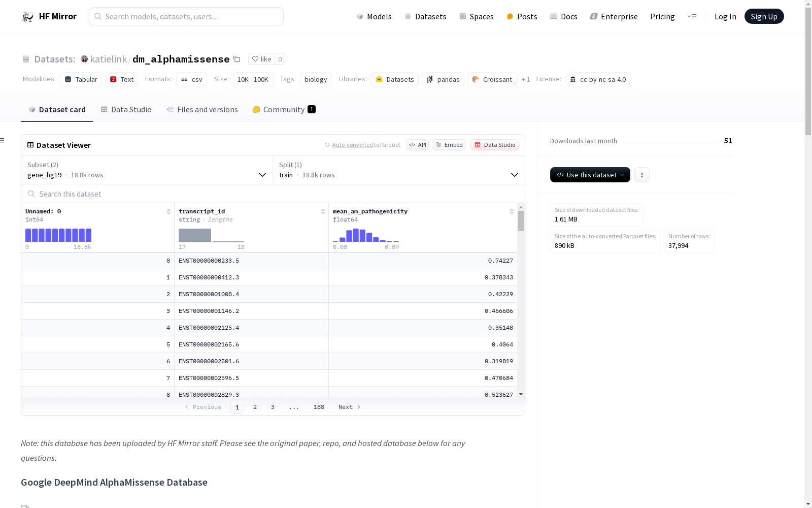This screenshot has width=812, height=508.
Task: Jump to page 188 of rows
Action: click(x=319, y=407)
